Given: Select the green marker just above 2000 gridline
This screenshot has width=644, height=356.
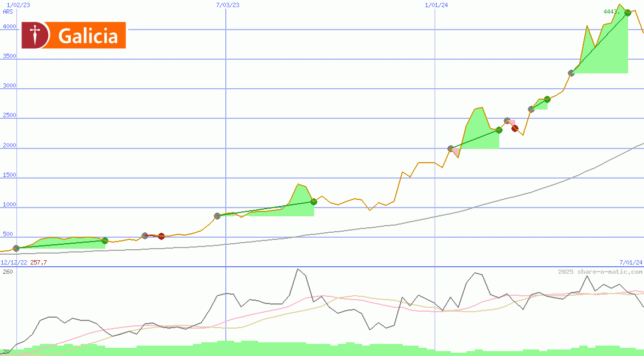Looking at the screenshot, I should coord(499,130).
